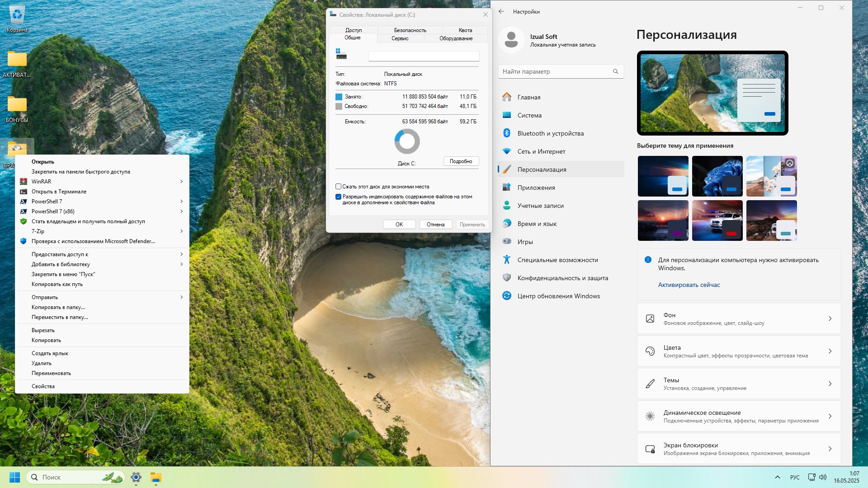Select the white car theme thumbnail
The width and height of the screenshot is (868, 488).
(717, 221)
